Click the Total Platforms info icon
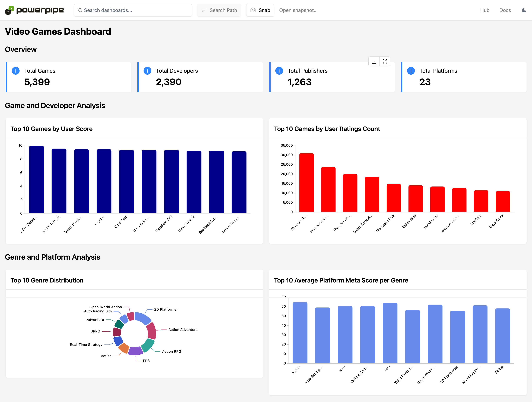The height and width of the screenshot is (402, 532). 411,71
